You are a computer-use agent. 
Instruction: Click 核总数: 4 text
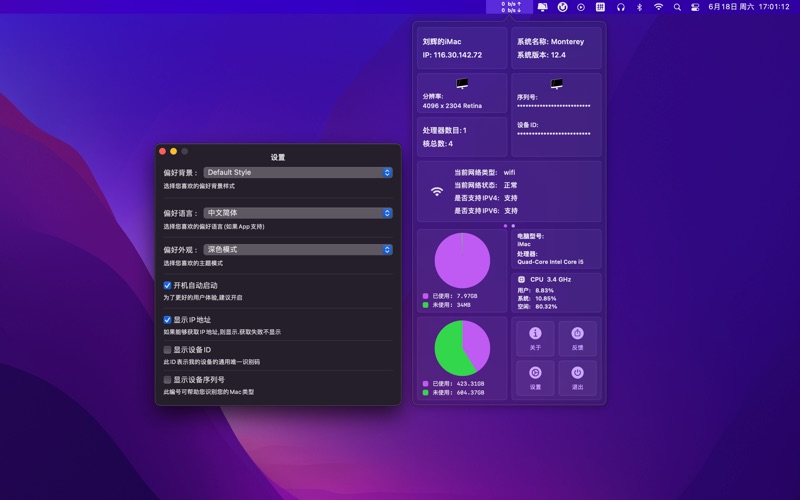[x=437, y=143]
